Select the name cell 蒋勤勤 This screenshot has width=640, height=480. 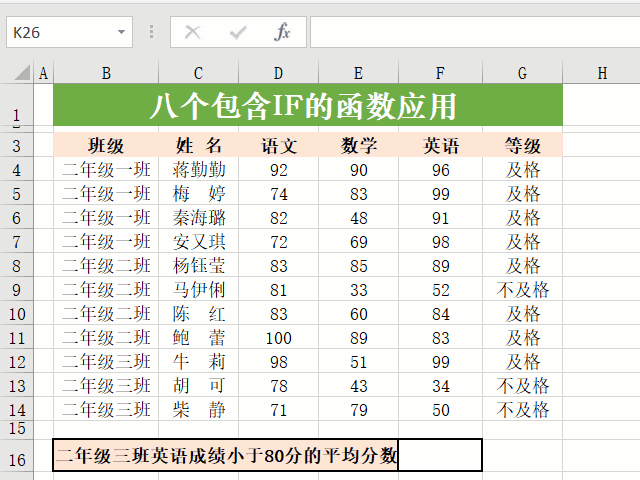pos(198,169)
